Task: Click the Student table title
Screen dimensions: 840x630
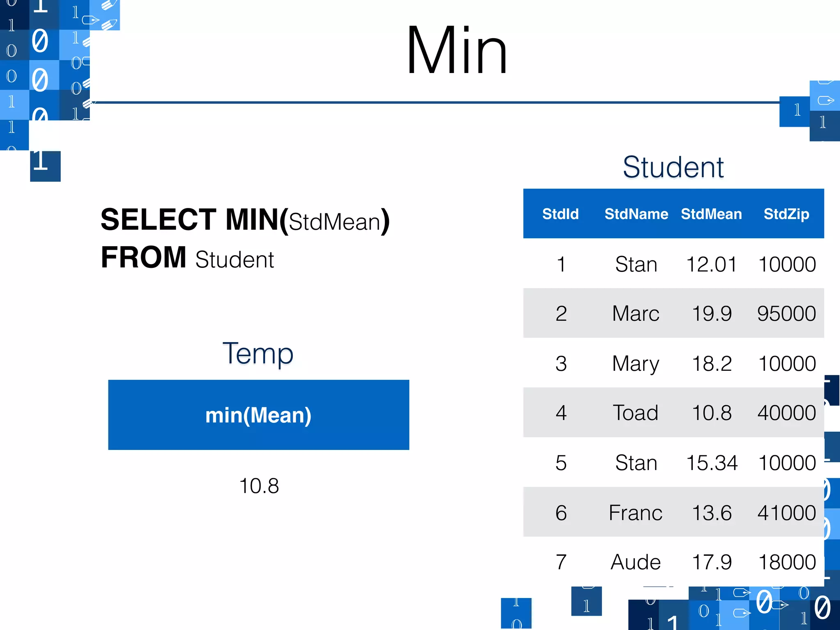Action: point(673,167)
